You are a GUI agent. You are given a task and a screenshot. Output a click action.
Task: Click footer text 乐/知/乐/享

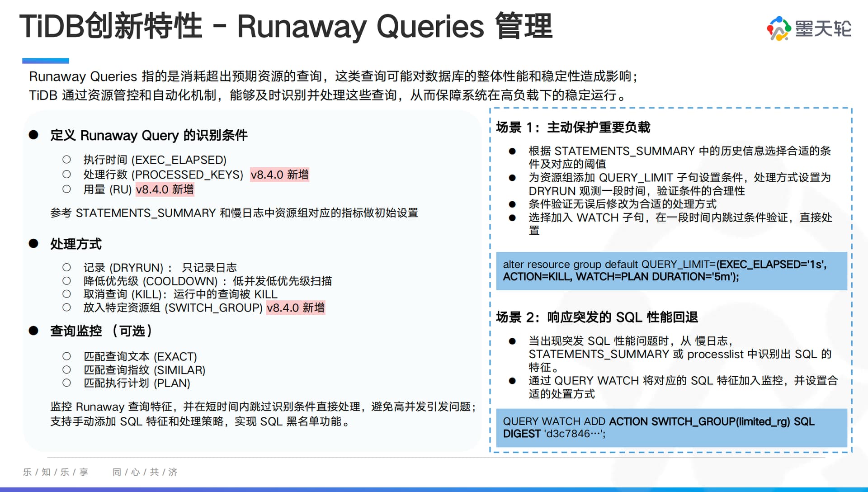[56, 472]
